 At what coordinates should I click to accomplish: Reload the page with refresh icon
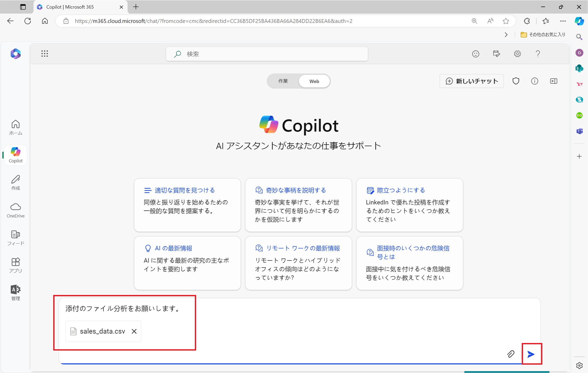click(x=28, y=21)
